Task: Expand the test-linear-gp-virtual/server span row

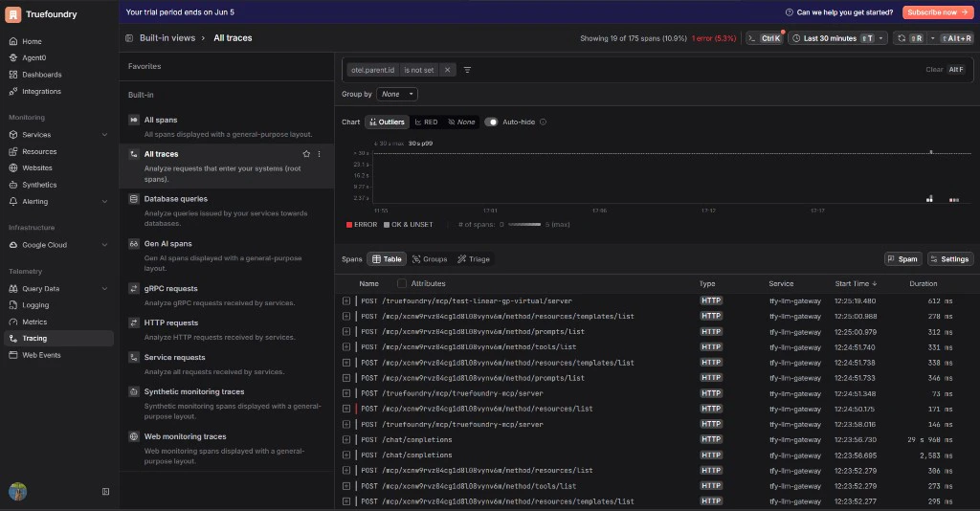Action: click(346, 301)
